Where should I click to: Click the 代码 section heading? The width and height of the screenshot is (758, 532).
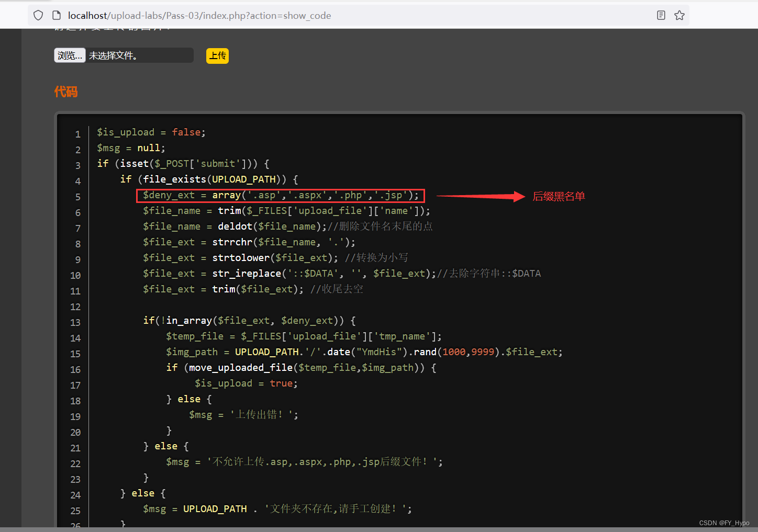point(66,92)
